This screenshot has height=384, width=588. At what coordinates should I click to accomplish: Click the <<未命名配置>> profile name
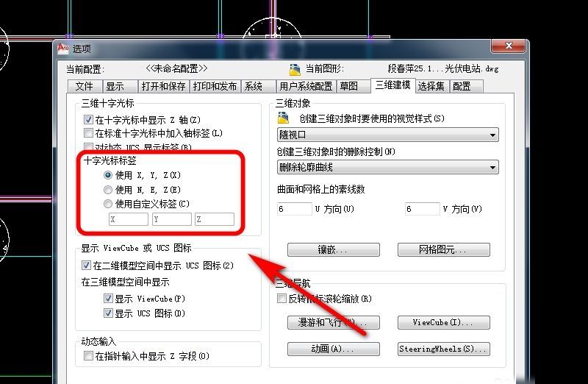click(176, 68)
